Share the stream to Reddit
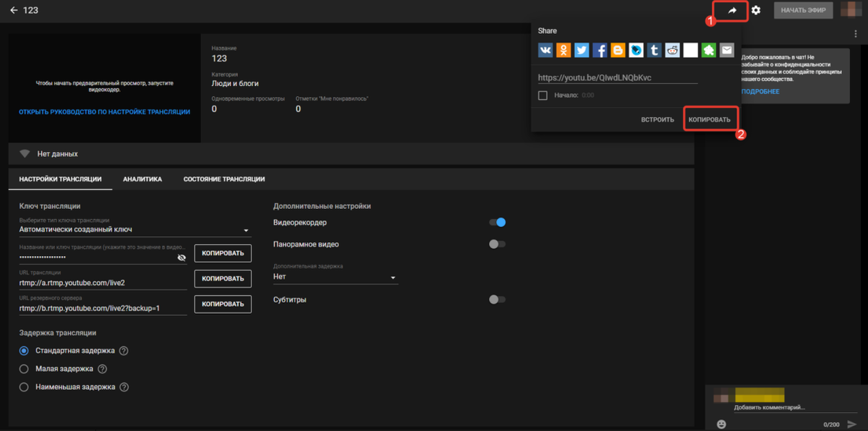Viewport: 868px width, 431px height. pyautogui.click(x=673, y=50)
